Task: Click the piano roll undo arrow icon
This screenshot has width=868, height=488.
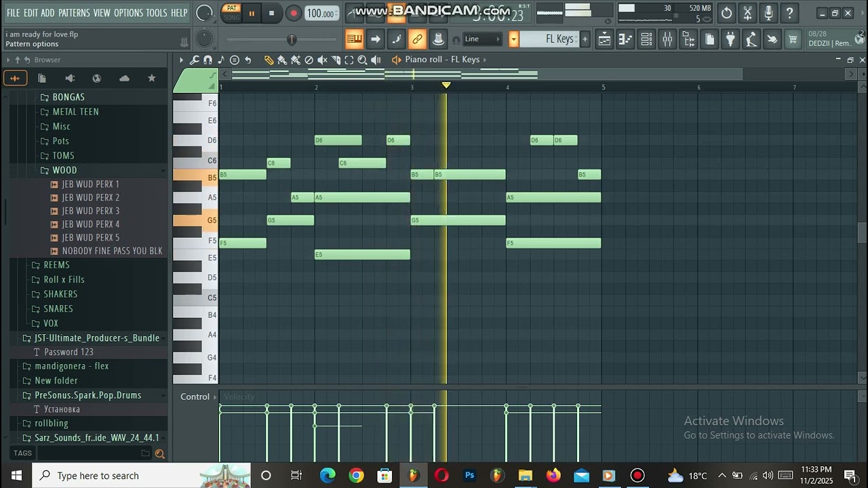Action: 248,60
